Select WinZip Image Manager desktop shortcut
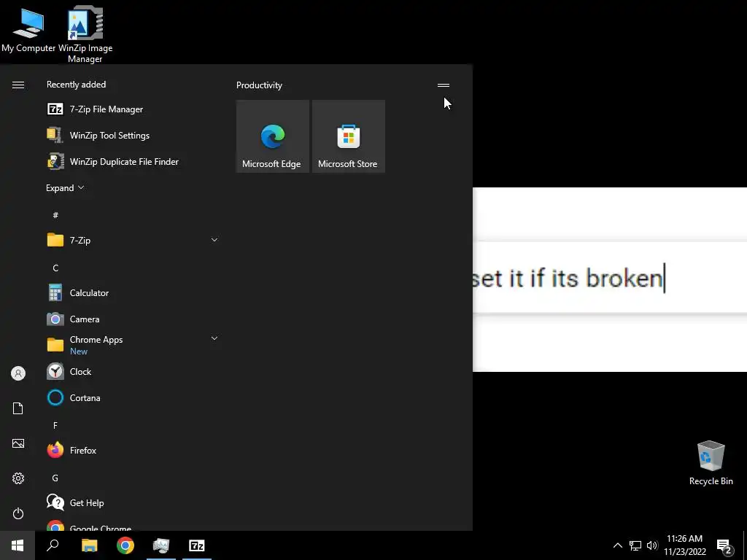This screenshot has height=560, width=747. tap(85, 34)
